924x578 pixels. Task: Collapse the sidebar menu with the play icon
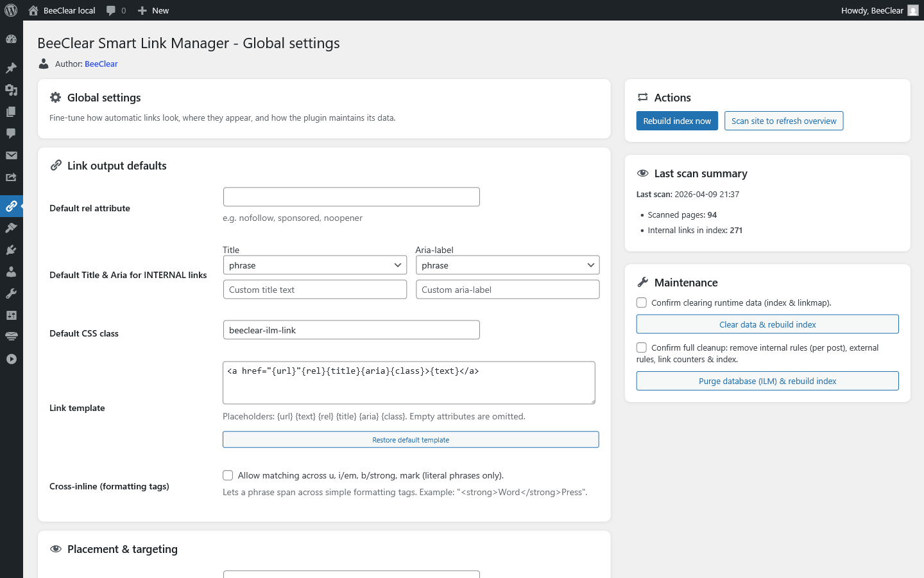point(11,359)
